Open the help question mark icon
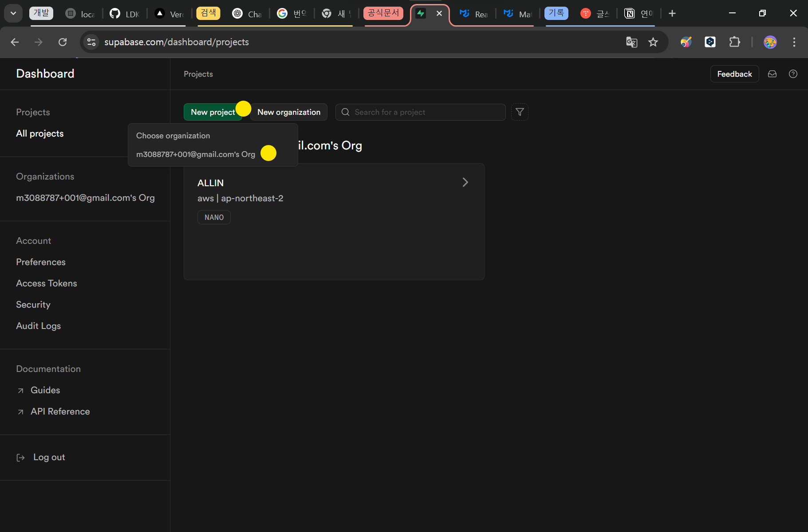 click(793, 74)
